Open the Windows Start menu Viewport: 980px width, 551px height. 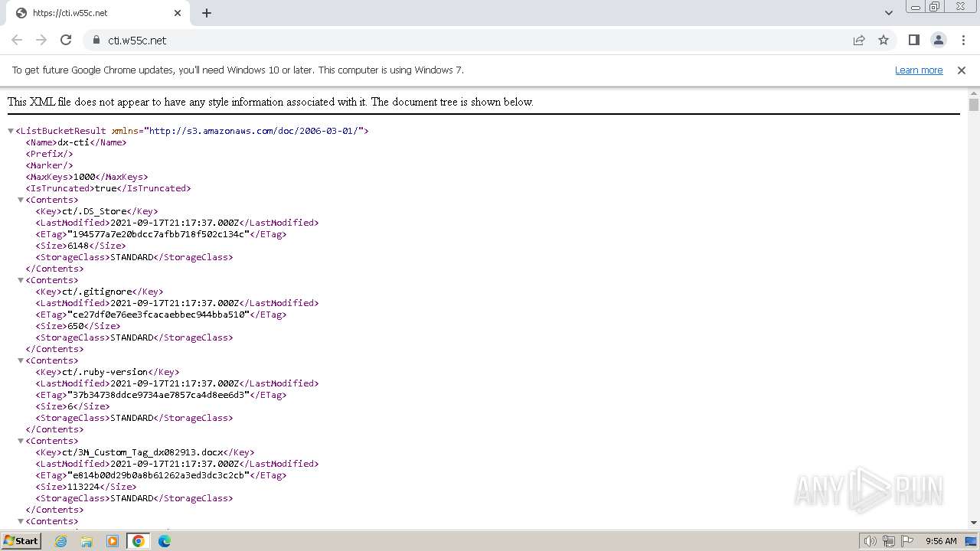tap(21, 541)
